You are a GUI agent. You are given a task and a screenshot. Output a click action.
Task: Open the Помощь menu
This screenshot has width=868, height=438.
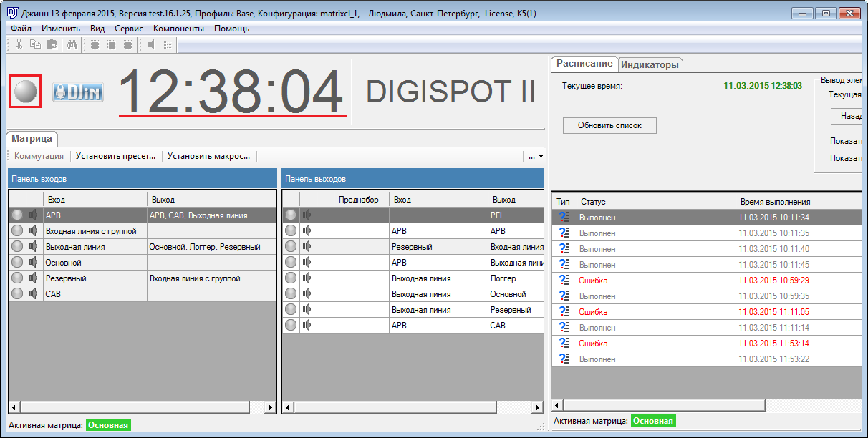[x=232, y=29]
